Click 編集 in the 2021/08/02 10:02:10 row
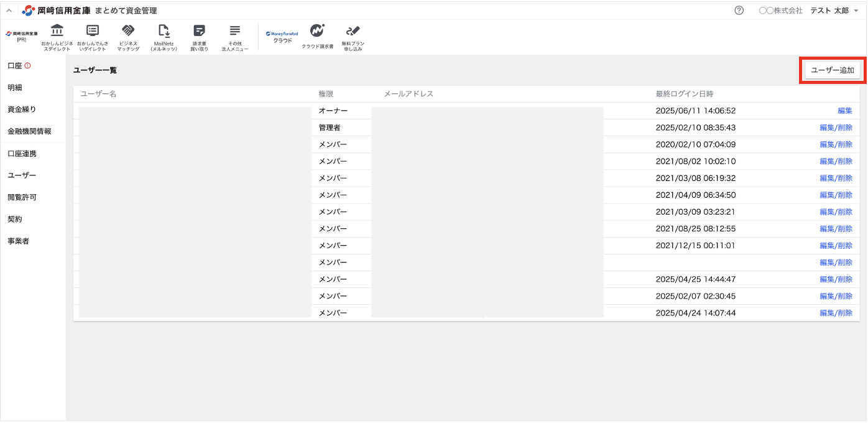 pos(827,161)
